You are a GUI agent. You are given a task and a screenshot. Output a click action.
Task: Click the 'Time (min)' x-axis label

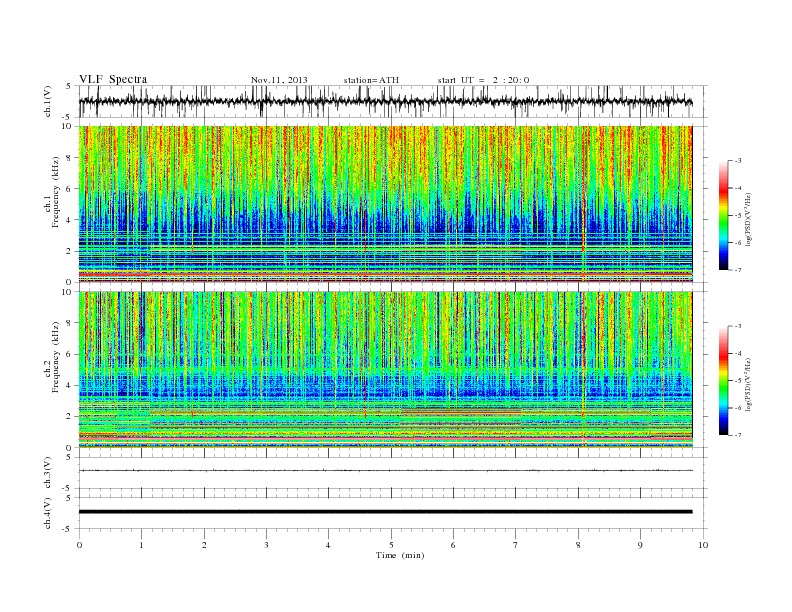[x=400, y=555]
